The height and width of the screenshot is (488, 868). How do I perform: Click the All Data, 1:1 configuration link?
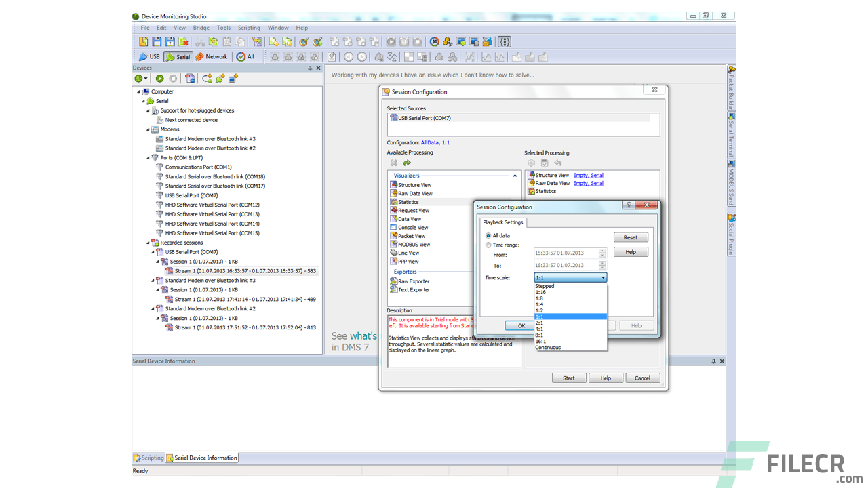[435, 143]
